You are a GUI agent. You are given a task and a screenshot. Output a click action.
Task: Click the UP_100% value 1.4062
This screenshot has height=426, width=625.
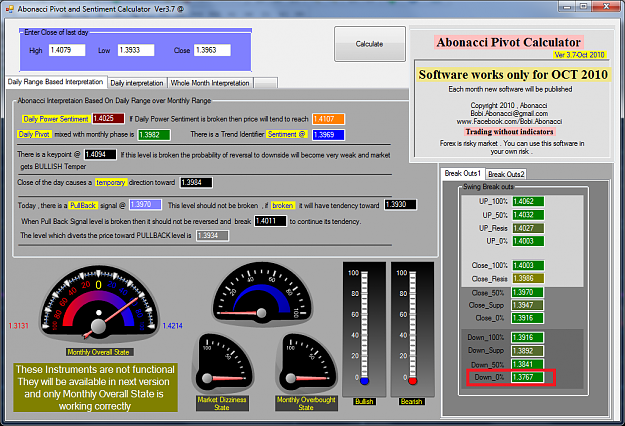pyautogui.click(x=528, y=201)
